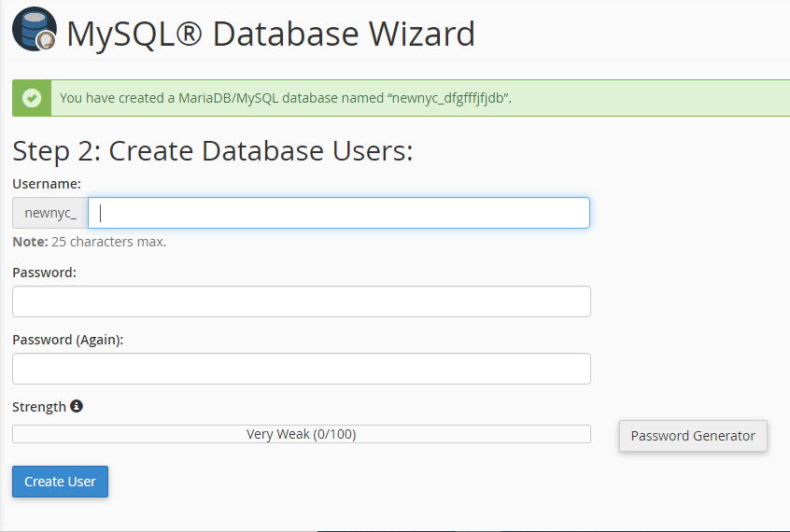Screen dimensions: 790x532
Task: Submit with the Create User button
Action: 60,482
